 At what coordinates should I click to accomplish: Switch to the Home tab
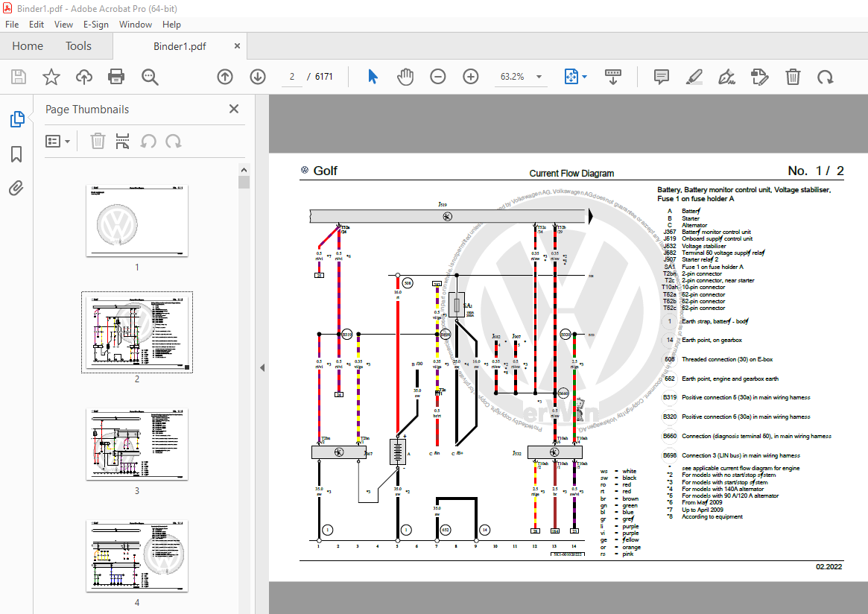pos(28,46)
